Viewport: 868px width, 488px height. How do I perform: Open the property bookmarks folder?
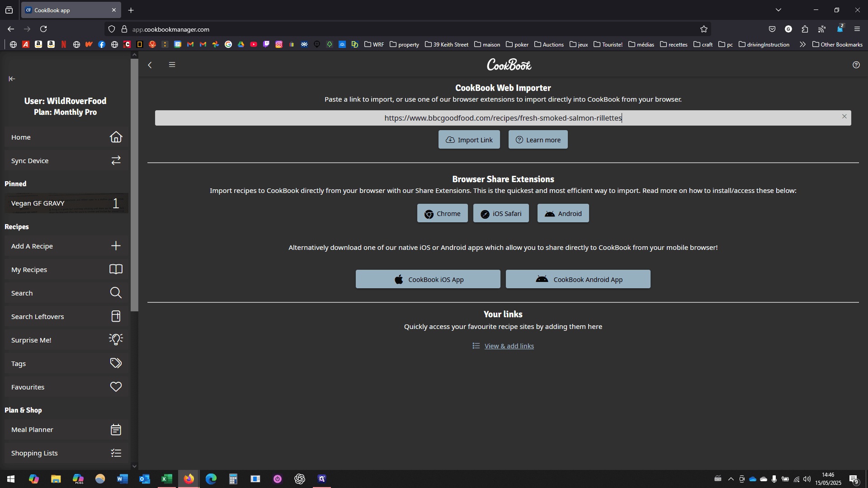pyautogui.click(x=404, y=44)
